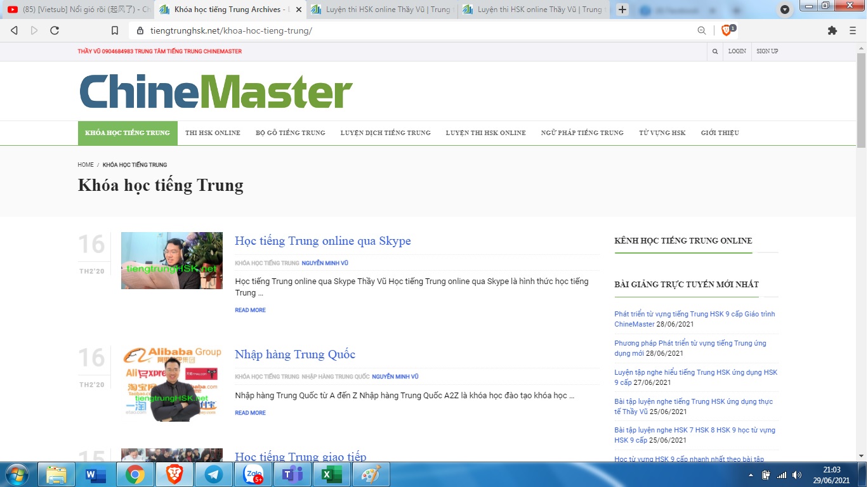Image resolution: width=868 pixels, height=487 pixels.
Task: Open the article Học tiếng Trung online qua Skype
Action: click(x=323, y=241)
